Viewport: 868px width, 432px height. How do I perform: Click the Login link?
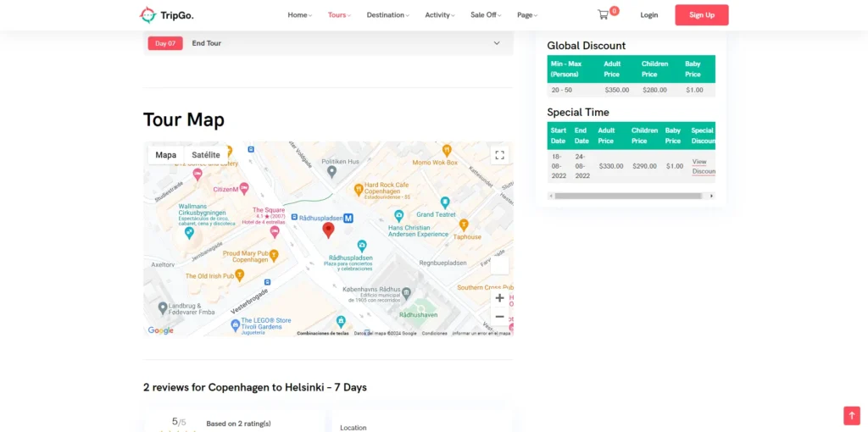(648, 15)
